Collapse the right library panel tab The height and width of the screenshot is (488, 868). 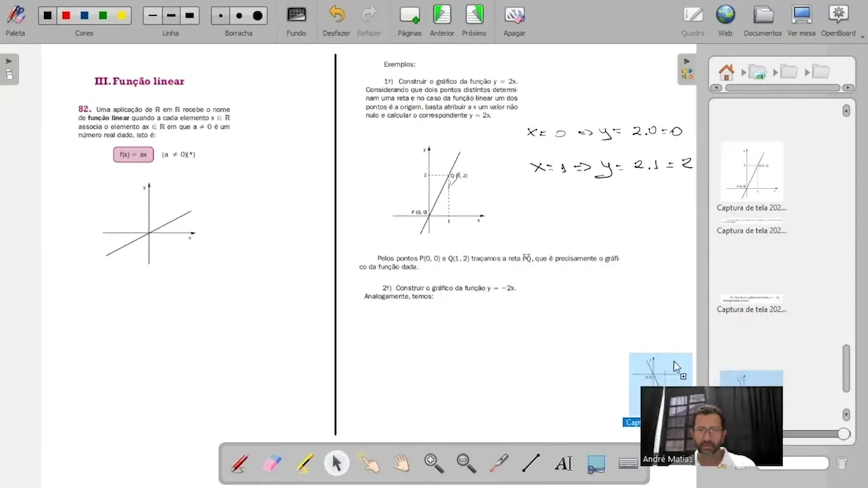686,68
